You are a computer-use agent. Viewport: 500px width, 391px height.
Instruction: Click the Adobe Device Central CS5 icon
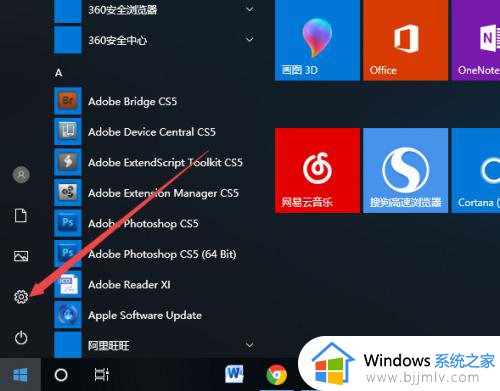pos(68,131)
